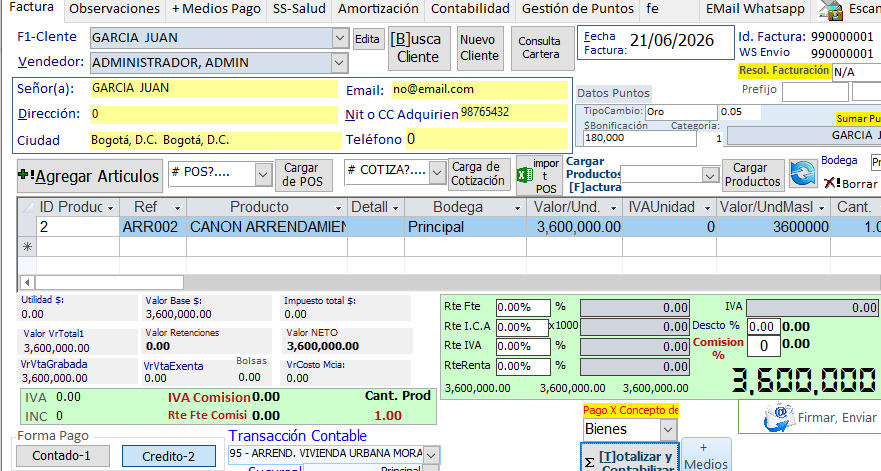Click the Nit o CC Adquiriente field
Screen dimensions: 881x471
514,112
